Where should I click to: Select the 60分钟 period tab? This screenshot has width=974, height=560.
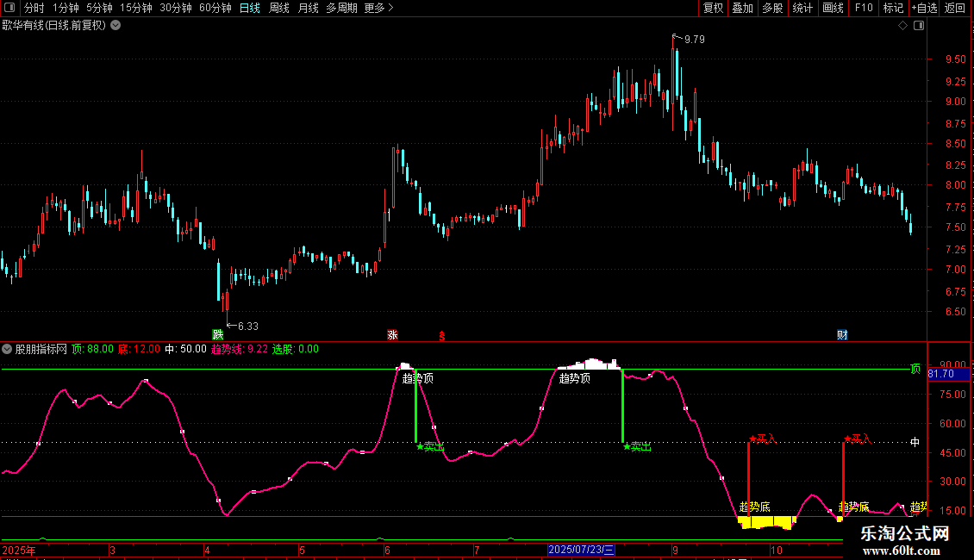pos(215,8)
